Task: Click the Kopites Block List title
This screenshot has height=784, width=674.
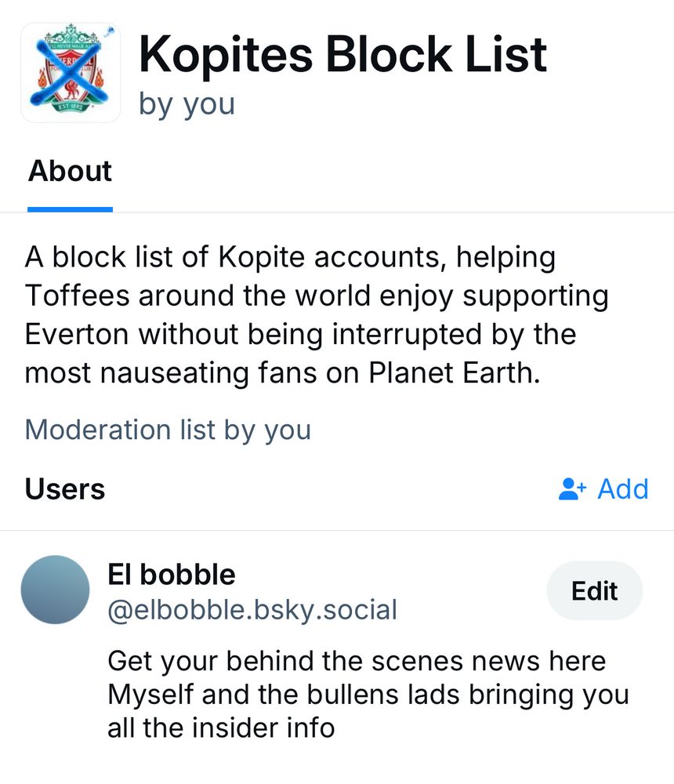Action: pos(343,55)
